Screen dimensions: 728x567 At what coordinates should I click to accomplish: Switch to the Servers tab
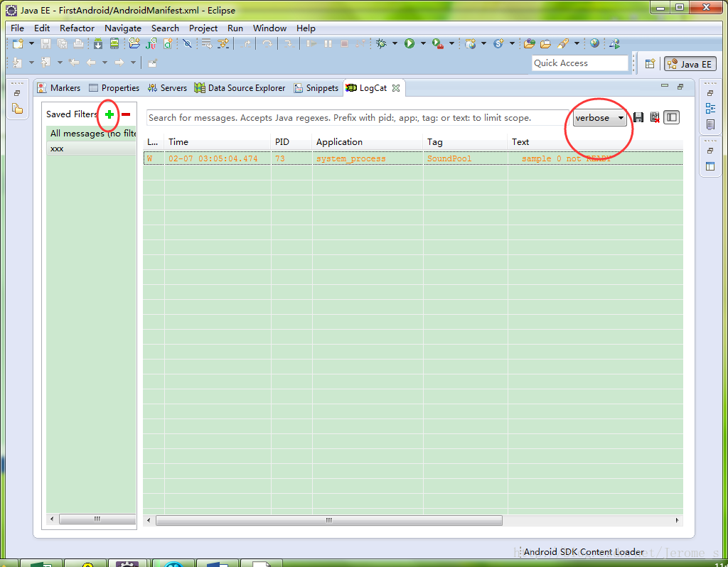167,87
